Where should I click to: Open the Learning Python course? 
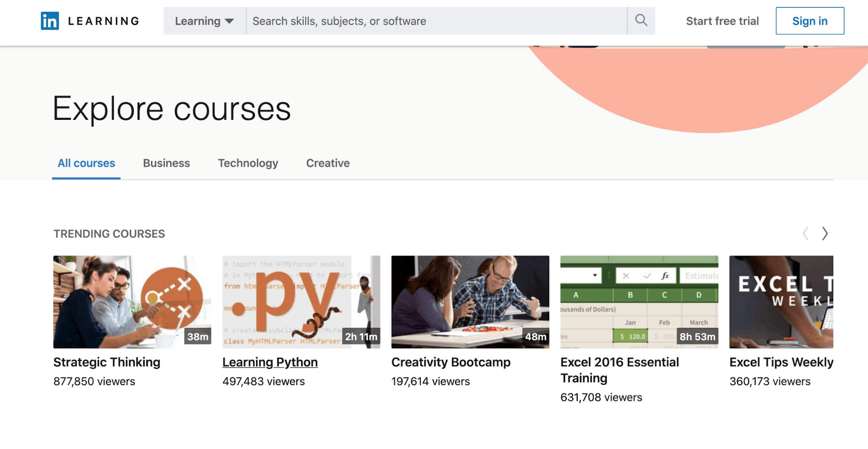pos(270,362)
